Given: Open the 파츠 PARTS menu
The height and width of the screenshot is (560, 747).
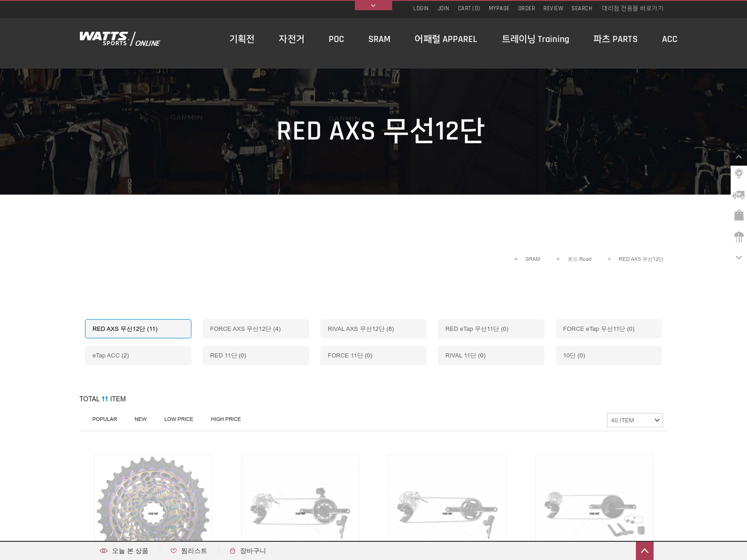Looking at the screenshot, I should coord(615,39).
